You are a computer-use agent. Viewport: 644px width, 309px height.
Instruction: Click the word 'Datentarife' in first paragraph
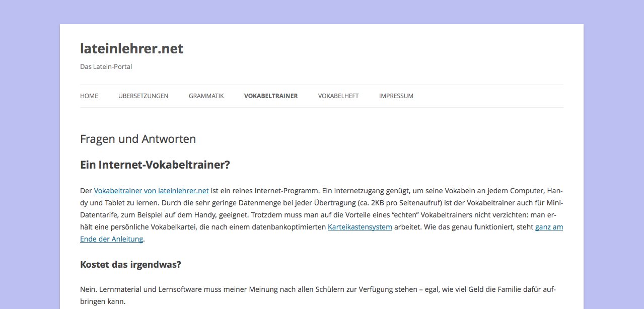[99, 215]
